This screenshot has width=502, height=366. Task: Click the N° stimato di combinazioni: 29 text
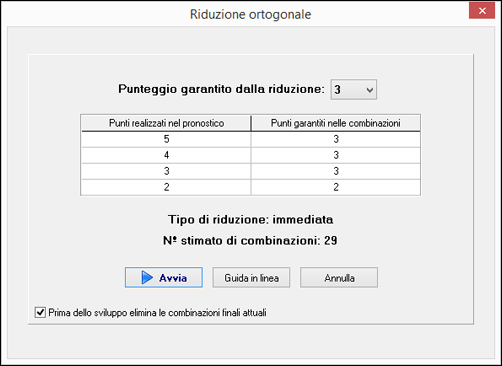point(250,240)
